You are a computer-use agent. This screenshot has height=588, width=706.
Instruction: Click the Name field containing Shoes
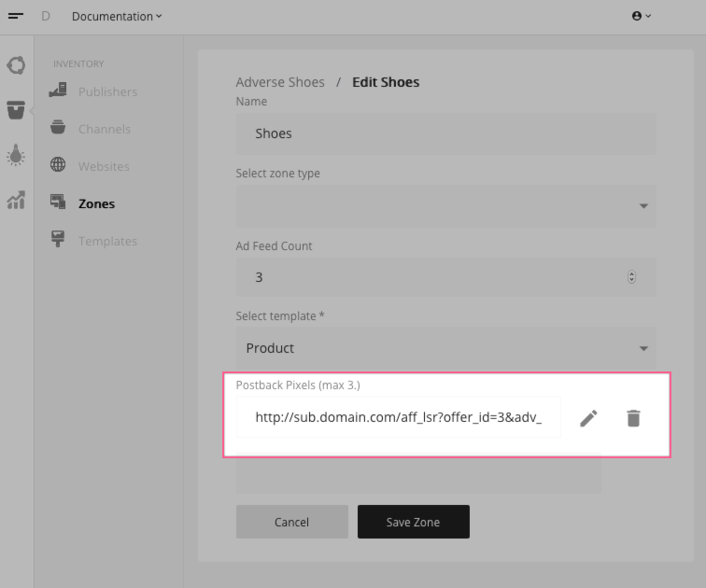pos(445,133)
